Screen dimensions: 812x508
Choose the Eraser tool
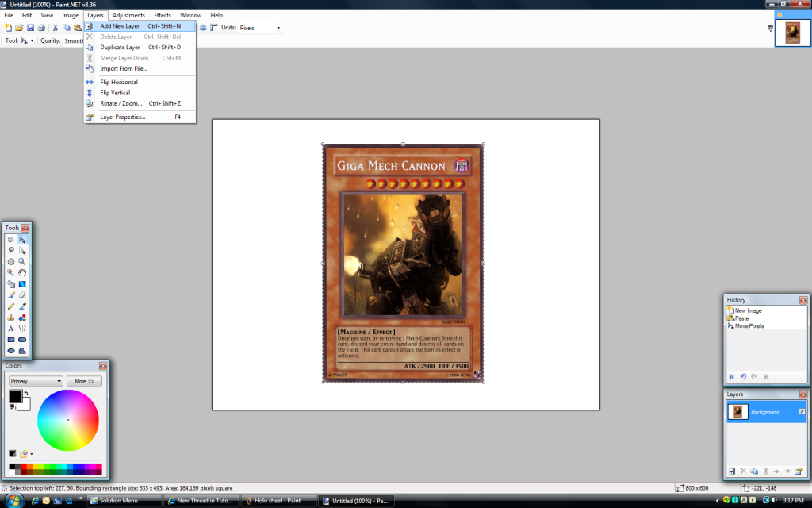[22, 294]
